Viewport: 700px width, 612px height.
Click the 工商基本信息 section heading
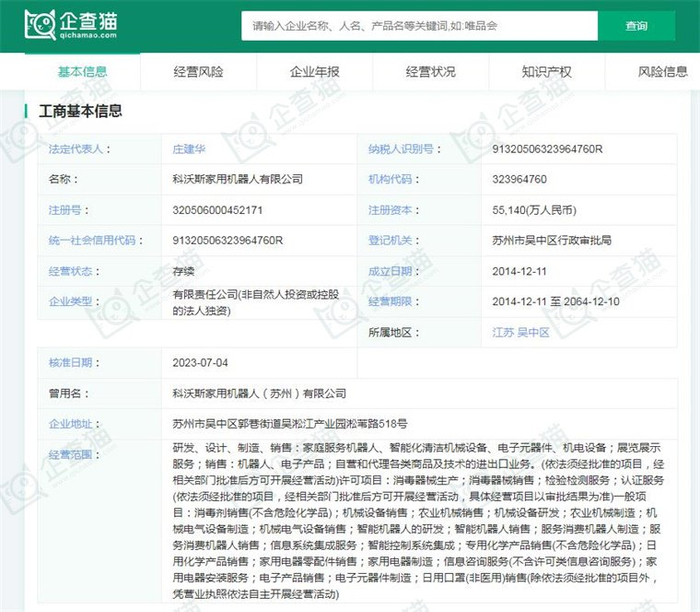coord(80,111)
